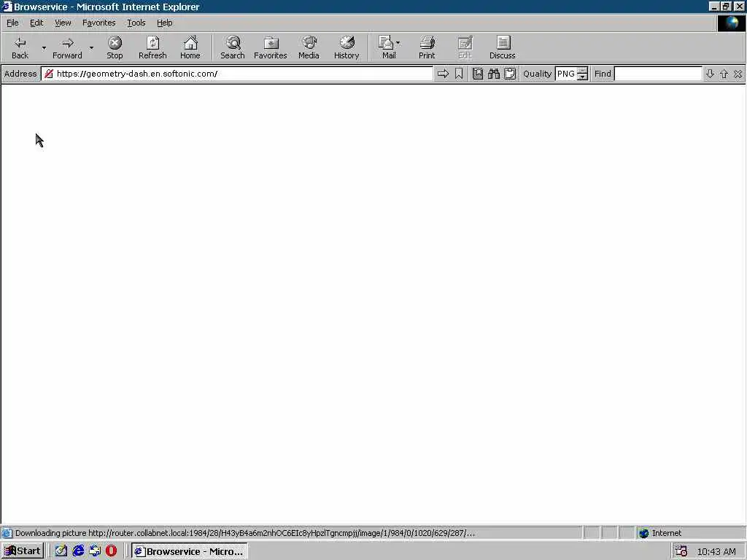Close the Find bar with X icon
This screenshot has height=560, width=747.
(738, 74)
